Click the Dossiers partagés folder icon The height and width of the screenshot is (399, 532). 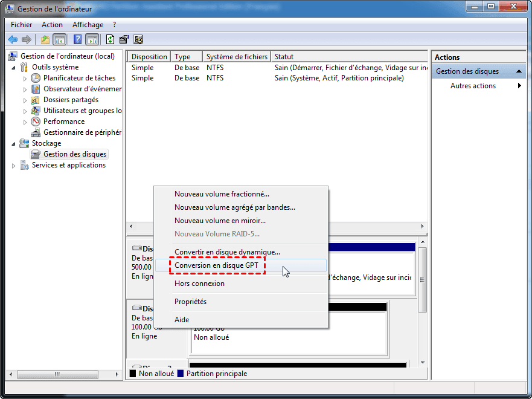point(35,100)
